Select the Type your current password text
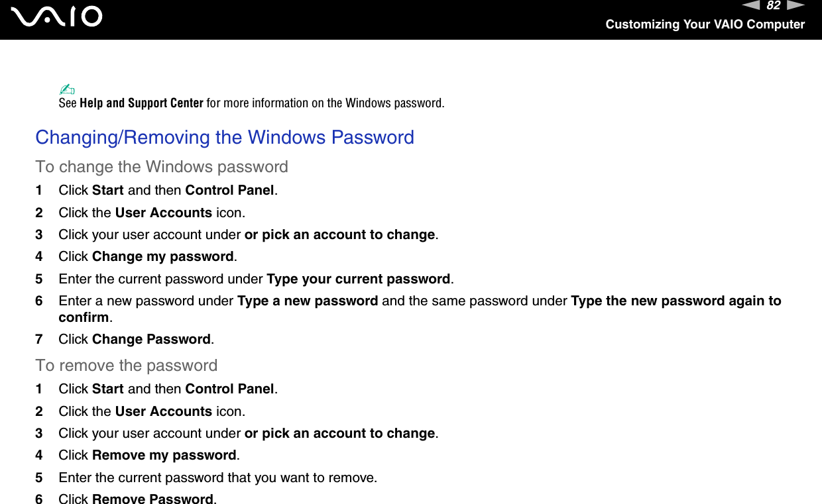 pyautogui.click(x=358, y=279)
